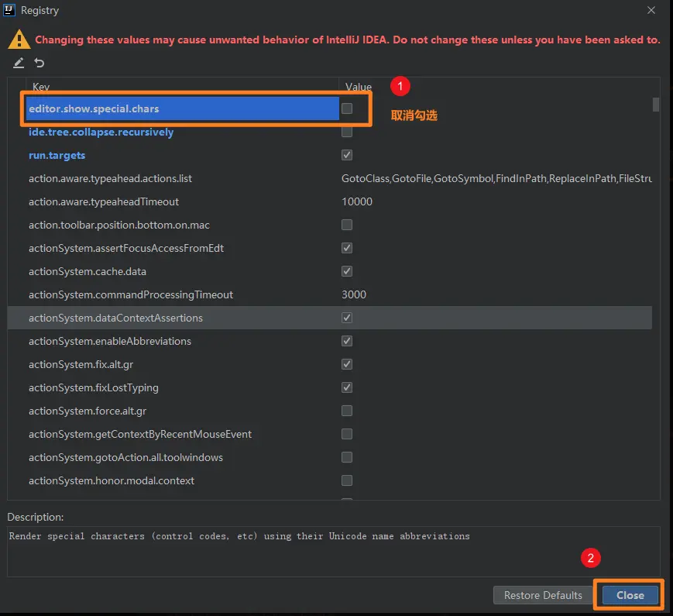Select the action.aware.typeahead.actions.list key
673x616 pixels.
[110, 178]
